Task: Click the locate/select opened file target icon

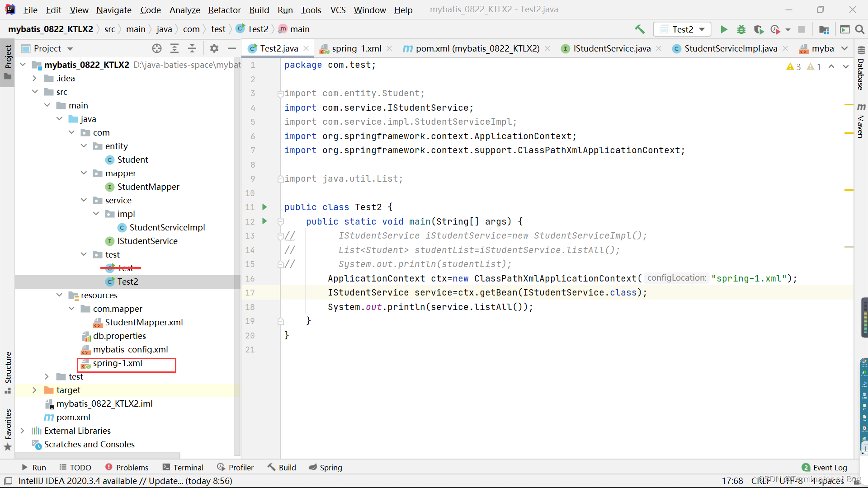Action: point(157,48)
